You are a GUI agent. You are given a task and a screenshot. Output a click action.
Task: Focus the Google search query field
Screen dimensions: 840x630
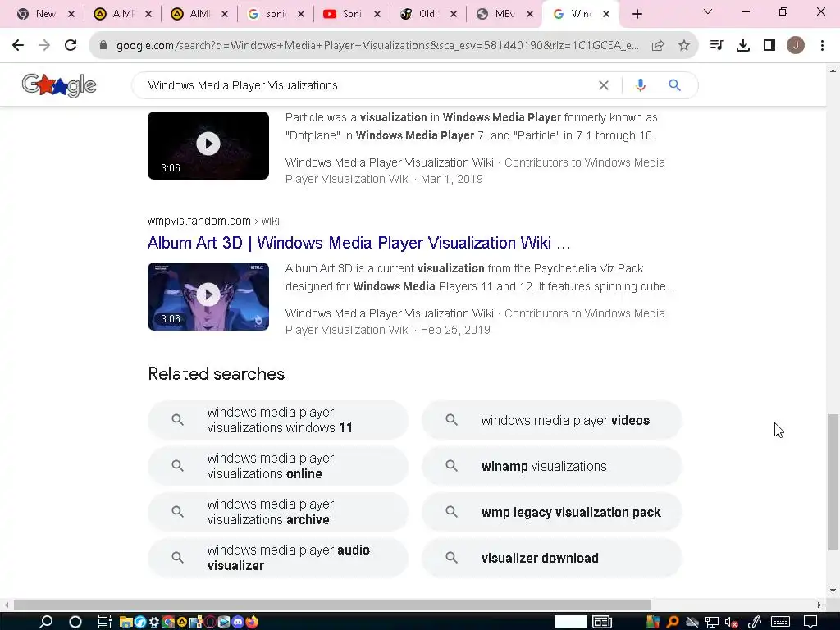point(370,85)
